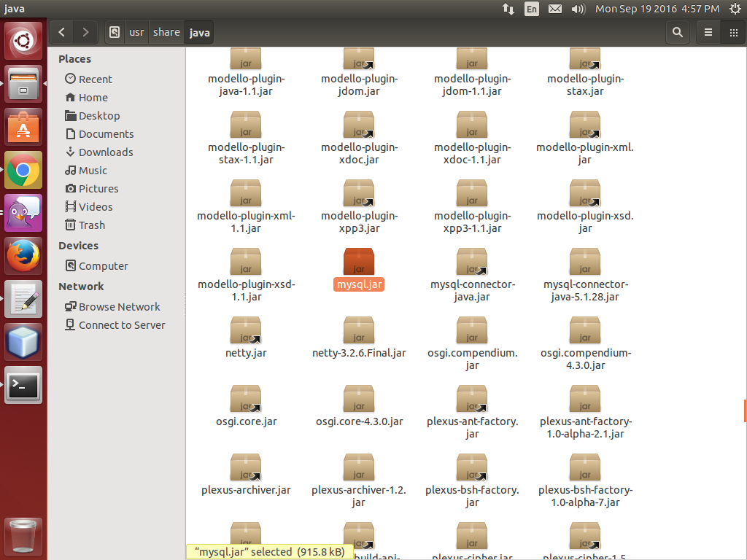
Task: Open the view options hamburger menu
Action: pos(707,32)
